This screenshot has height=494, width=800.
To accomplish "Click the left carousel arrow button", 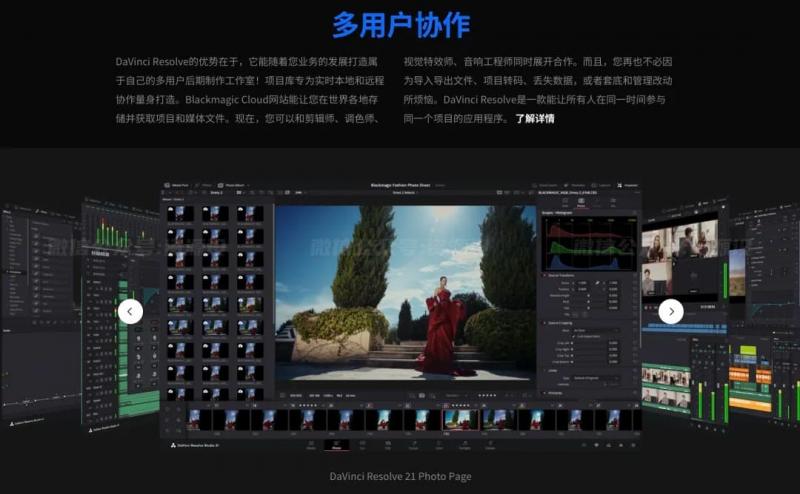I will point(130,312).
